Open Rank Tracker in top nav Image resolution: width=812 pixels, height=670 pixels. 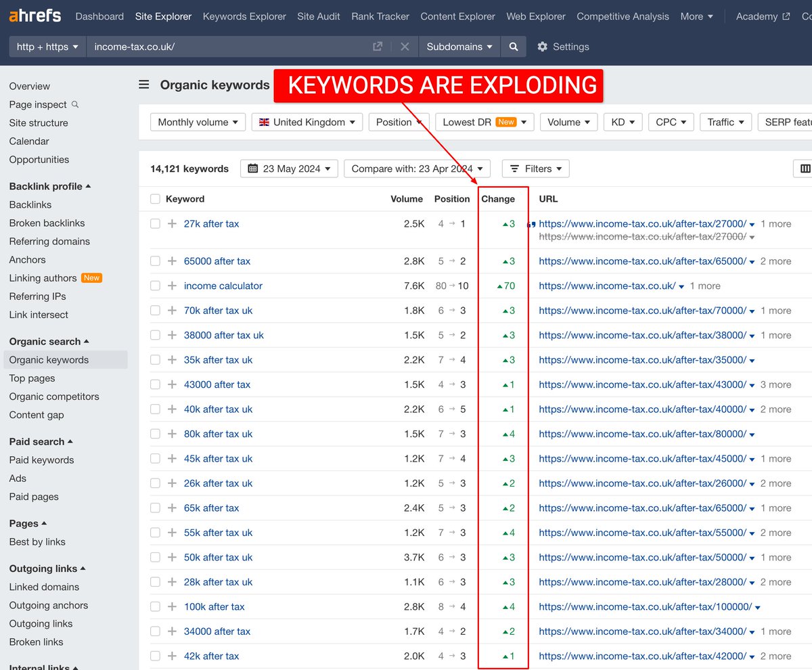380,16
